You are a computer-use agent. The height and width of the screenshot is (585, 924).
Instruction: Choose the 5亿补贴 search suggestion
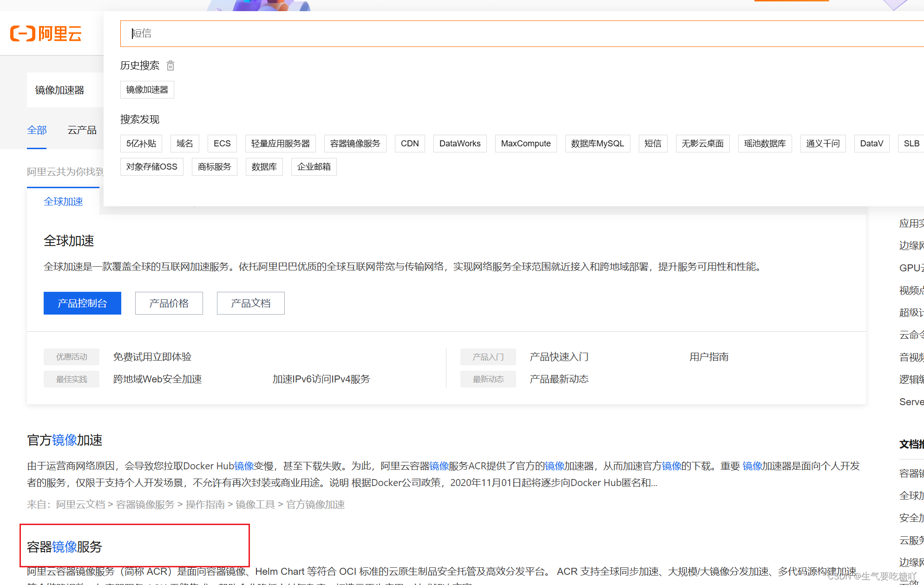141,144
